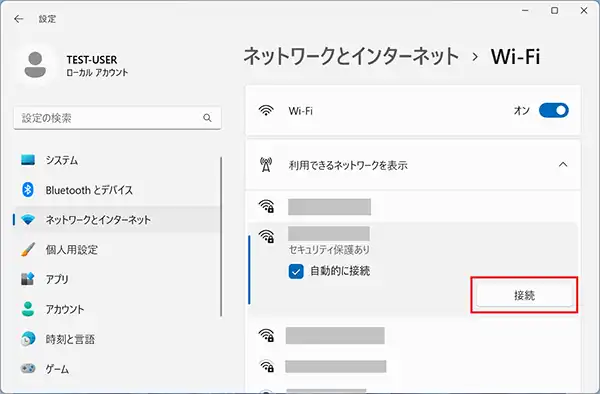
Task: Click the ネットワークとインターネット wifi icon in sidebar
Action: (x=28, y=220)
